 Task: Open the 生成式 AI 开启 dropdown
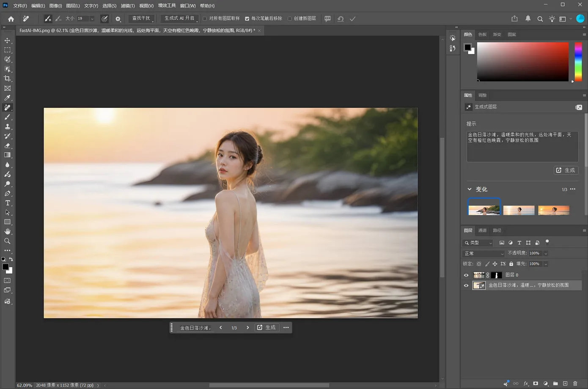pos(180,19)
